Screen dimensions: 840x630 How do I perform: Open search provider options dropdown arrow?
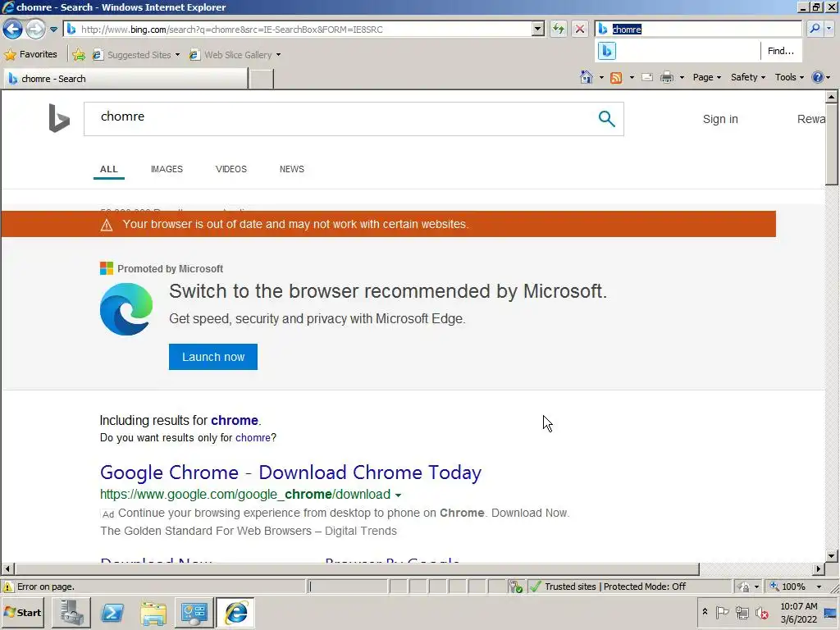pyautogui.click(x=829, y=29)
